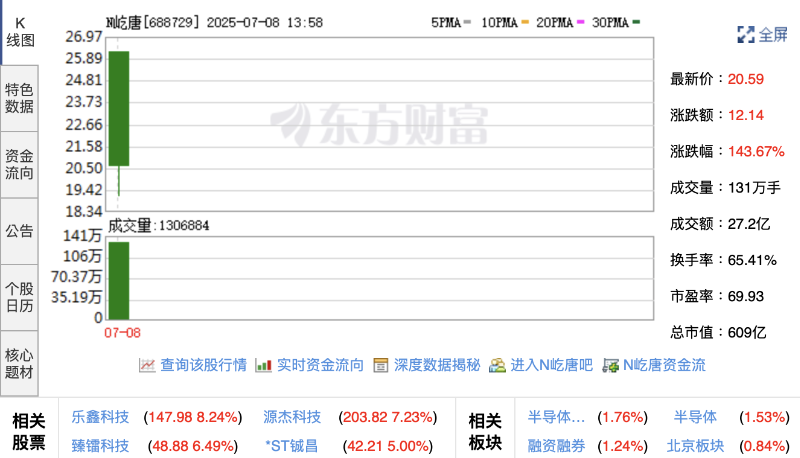Click the 30PMA green legend swatch
This screenshot has width=800, height=458.
tap(636, 22)
